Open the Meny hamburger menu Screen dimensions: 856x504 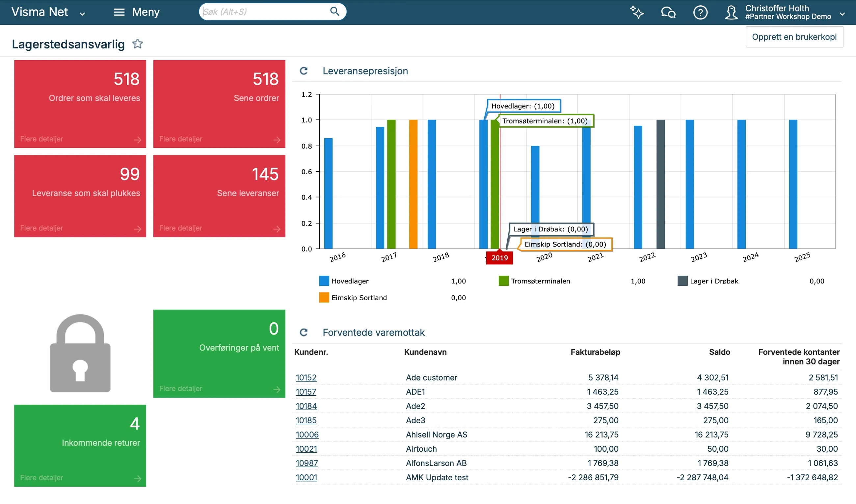coord(119,12)
